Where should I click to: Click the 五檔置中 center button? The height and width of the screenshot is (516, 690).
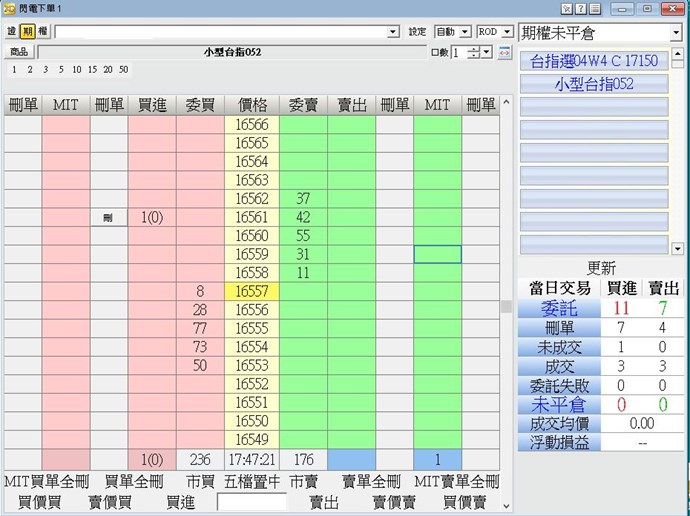click(252, 482)
